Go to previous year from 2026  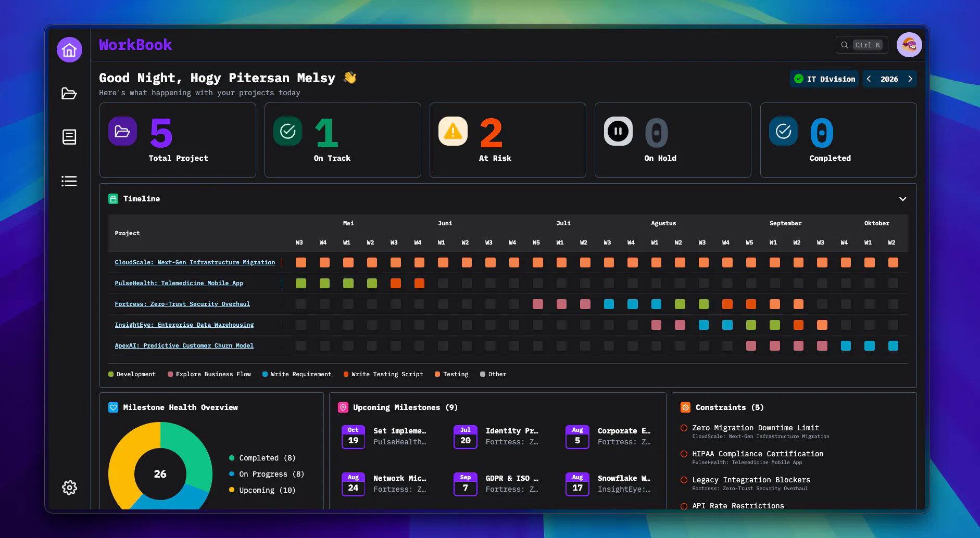point(869,79)
